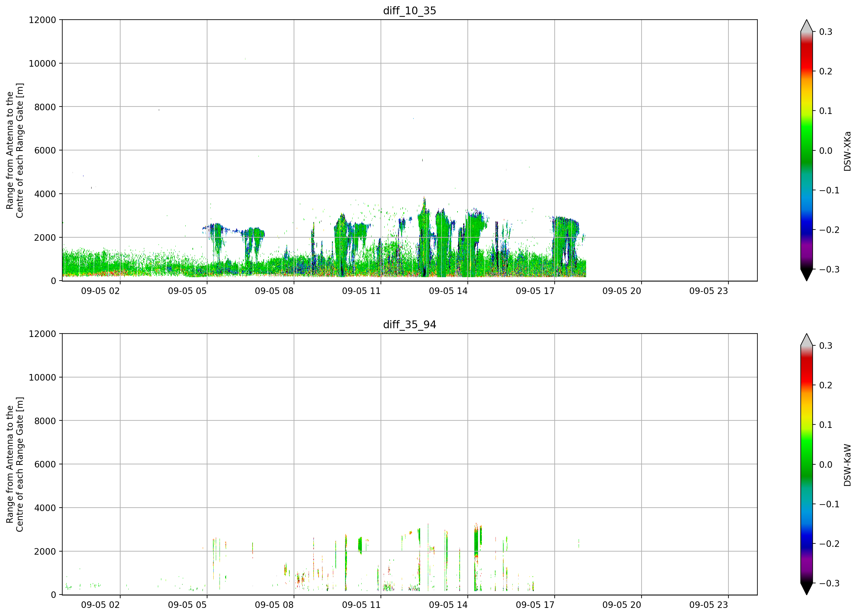
Task: Click the diff_10_35 plot title
Action: pyautogui.click(x=410, y=11)
